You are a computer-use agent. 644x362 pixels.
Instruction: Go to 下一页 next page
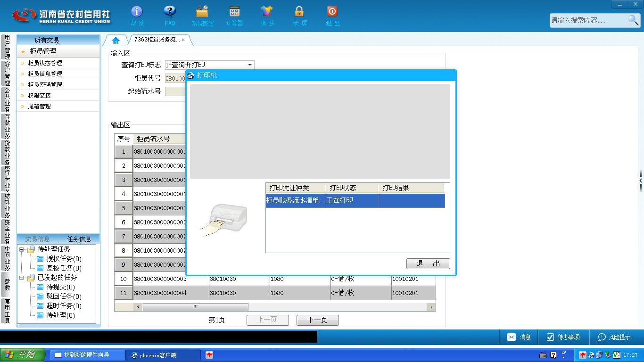coord(317,320)
